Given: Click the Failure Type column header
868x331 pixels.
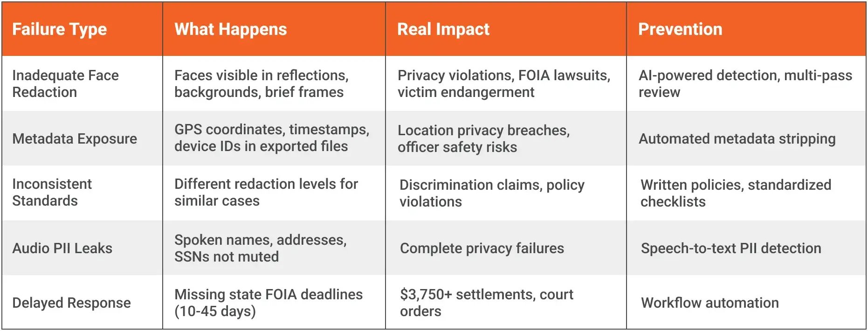Looking at the screenshot, I should [60, 29].
